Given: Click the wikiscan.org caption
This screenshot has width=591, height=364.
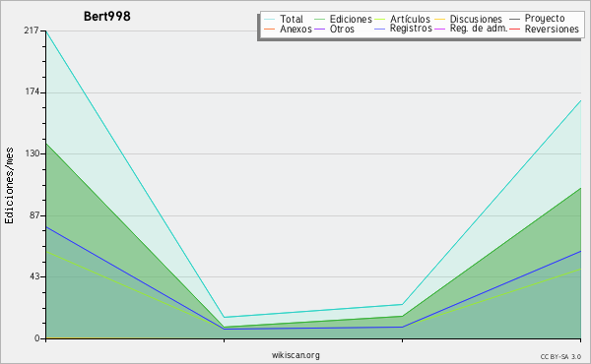Looking at the screenshot, I should point(295,355).
